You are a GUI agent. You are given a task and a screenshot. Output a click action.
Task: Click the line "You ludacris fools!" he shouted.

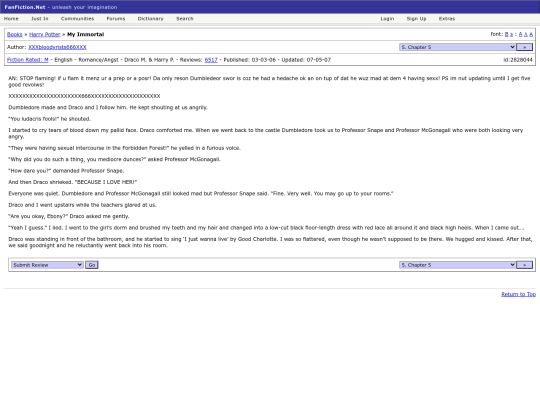click(50, 119)
